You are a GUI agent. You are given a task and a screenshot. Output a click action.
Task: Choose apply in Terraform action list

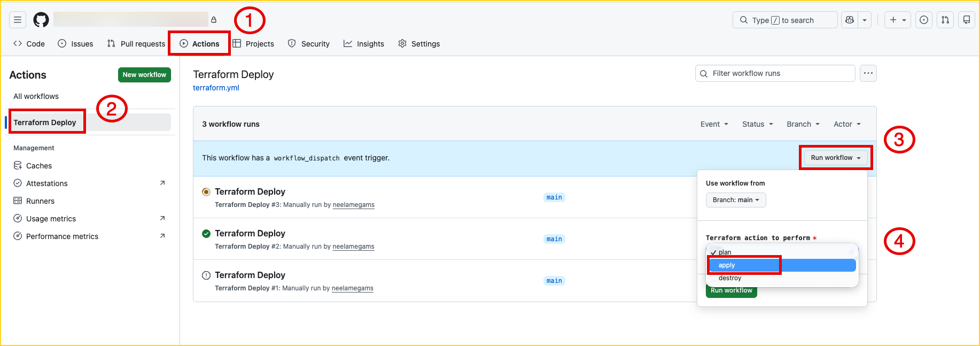pyautogui.click(x=782, y=265)
